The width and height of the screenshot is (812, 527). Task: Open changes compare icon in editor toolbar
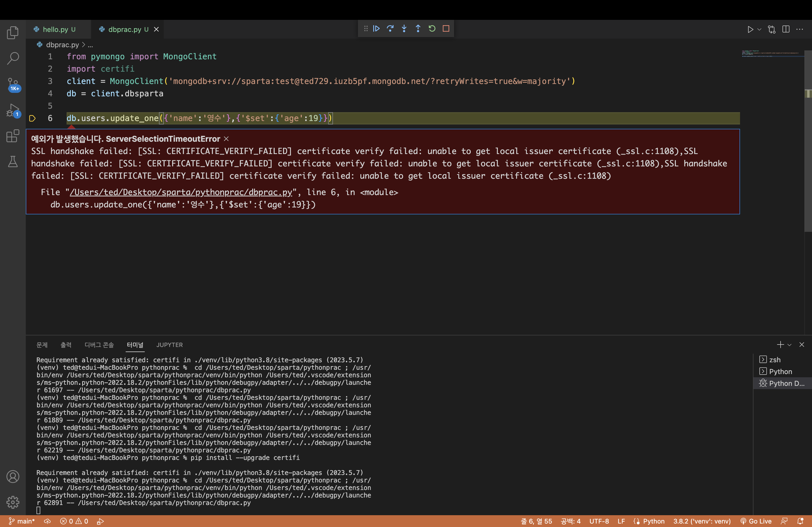[772, 29]
